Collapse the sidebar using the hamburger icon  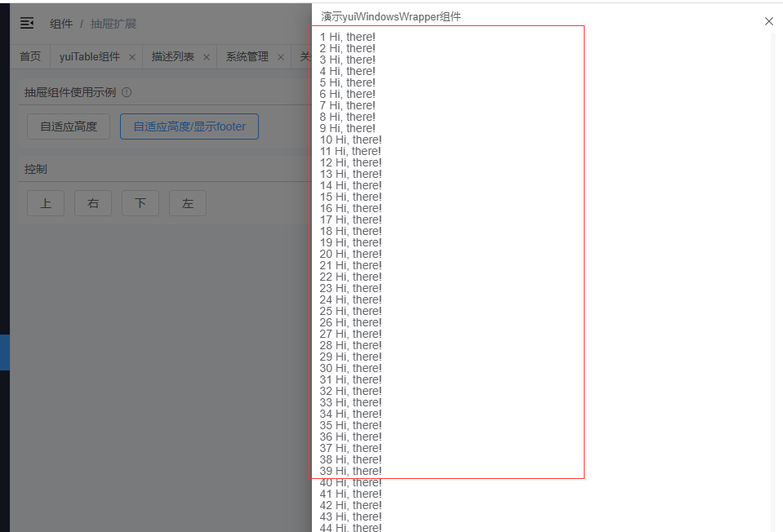(x=27, y=23)
